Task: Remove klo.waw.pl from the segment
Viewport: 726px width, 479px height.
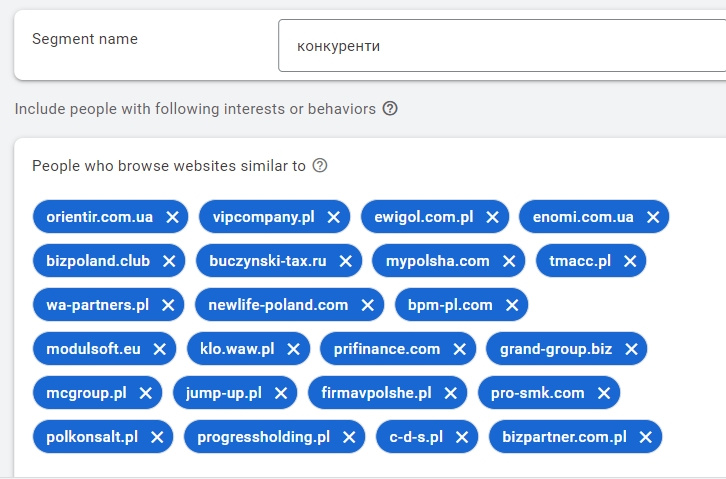Action: (x=293, y=349)
